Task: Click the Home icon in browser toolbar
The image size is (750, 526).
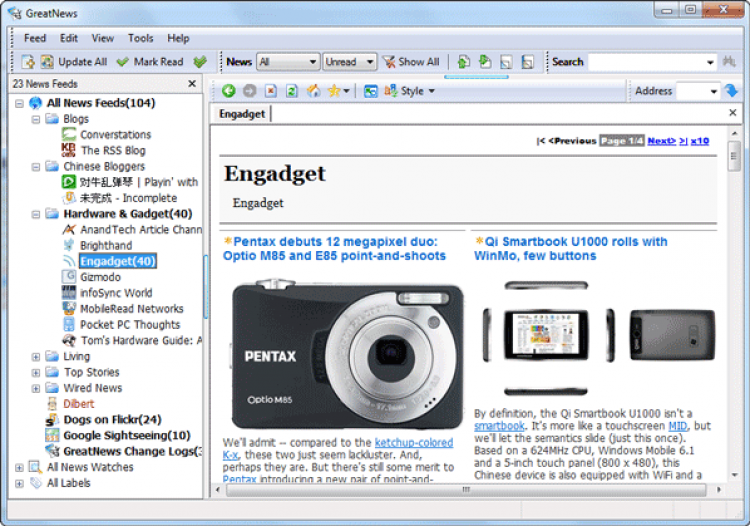Action: click(313, 90)
